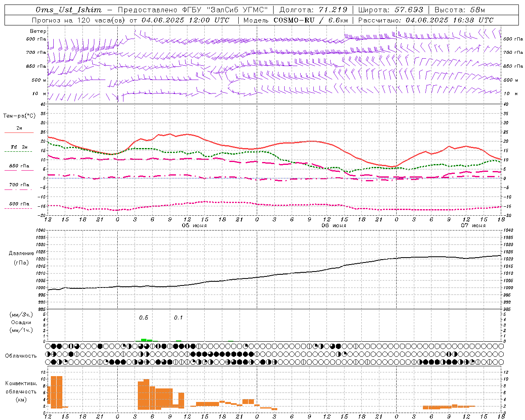Click the Осадки precipitation label
525x420 pixels.
21,322
